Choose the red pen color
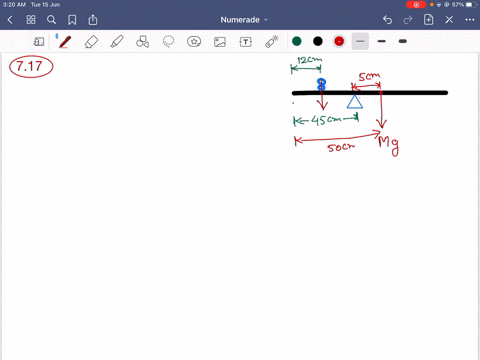Viewport: 480px width, 360px height. (339, 41)
